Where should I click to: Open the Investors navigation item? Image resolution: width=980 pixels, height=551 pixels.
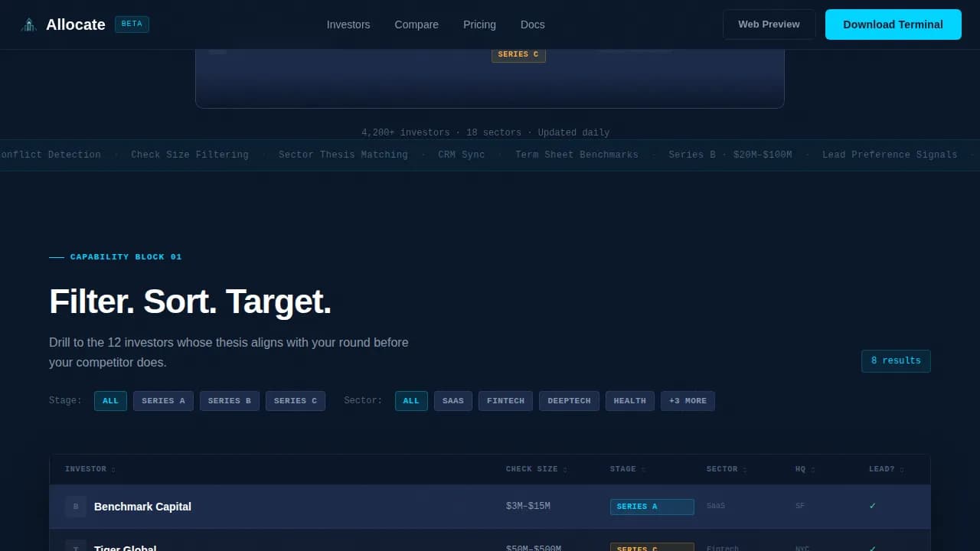pyautogui.click(x=348, y=24)
